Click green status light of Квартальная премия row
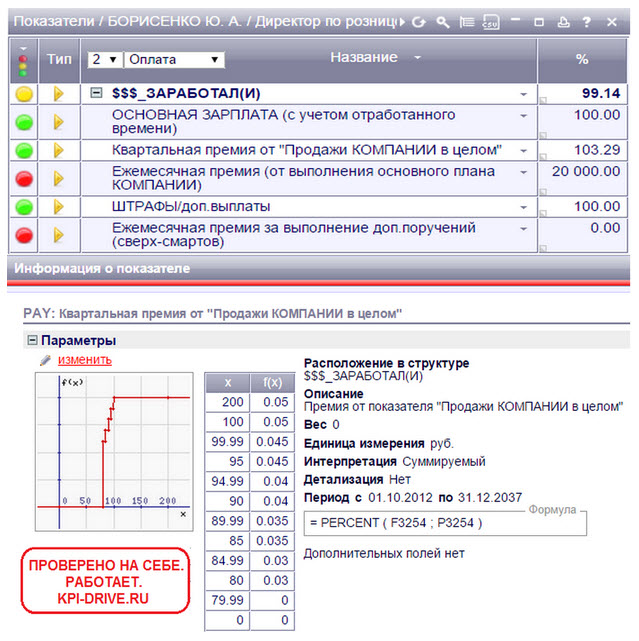Viewport: 639px width, 641px height. tap(24, 150)
